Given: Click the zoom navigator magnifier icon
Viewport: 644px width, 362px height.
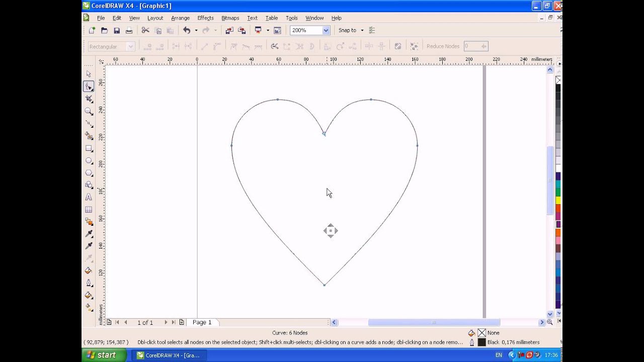Looking at the screenshot, I should click(550, 322).
